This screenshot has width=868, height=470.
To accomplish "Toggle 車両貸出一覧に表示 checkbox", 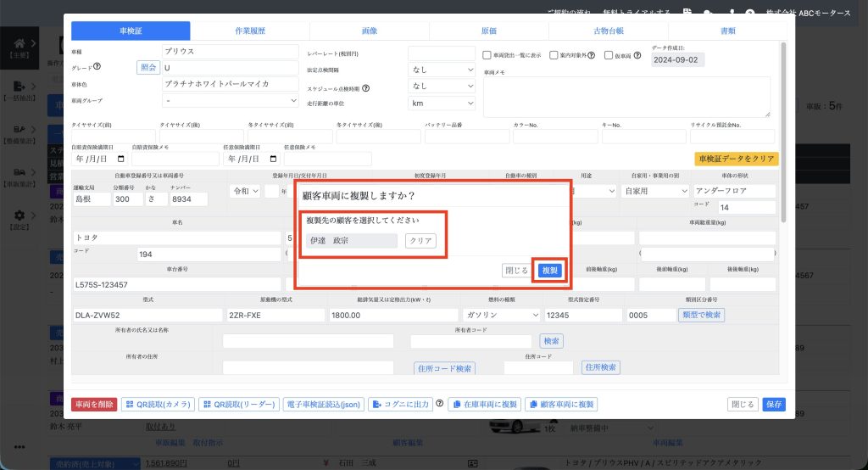I will click(486, 56).
